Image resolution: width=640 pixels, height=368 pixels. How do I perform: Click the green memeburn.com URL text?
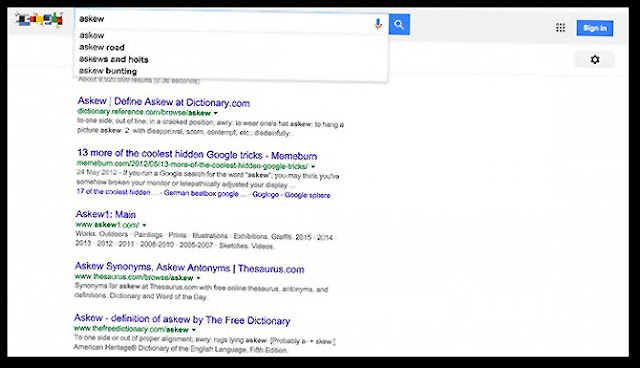point(192,165)
